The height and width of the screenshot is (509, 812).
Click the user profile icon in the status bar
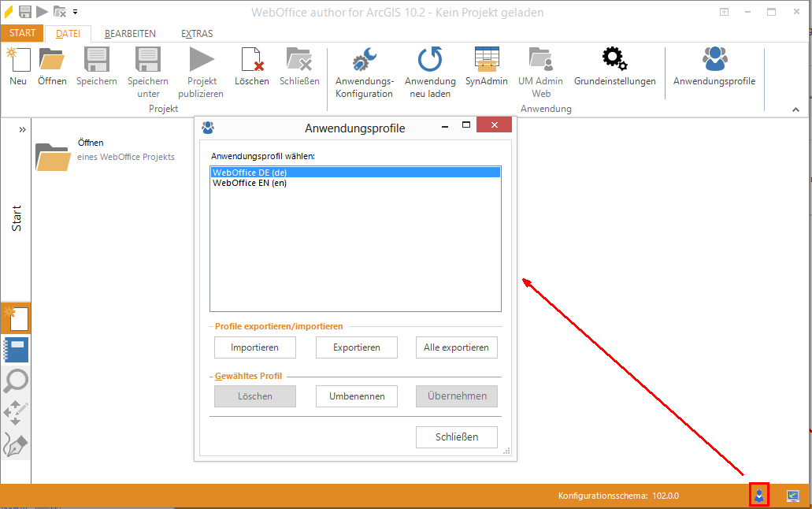758,496
